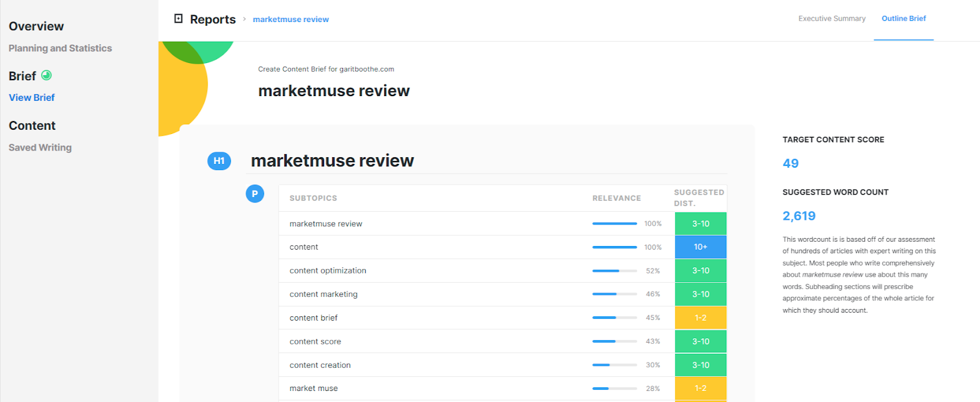Click the relevance bar for content brief

[614, 318]
